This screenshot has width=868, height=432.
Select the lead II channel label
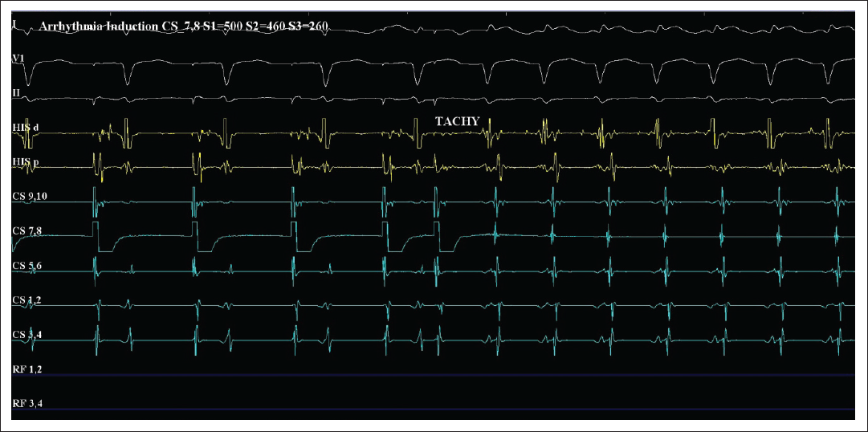pos(16,92)
